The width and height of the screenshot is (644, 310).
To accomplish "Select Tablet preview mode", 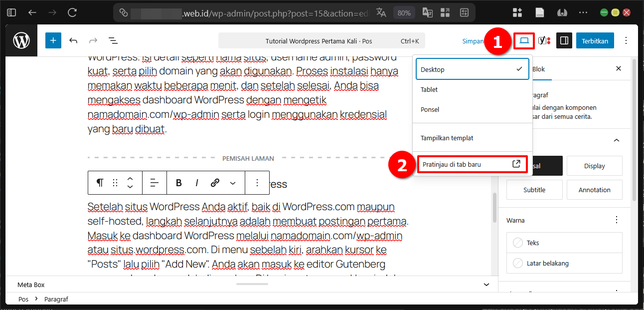I will pos(472,89).
